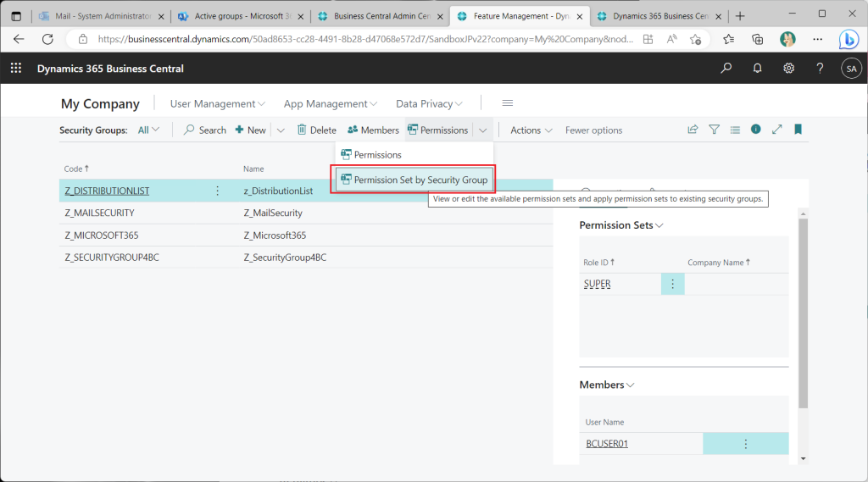The width and height of the screenshot is (868, 482).
Task: Open the notifications bell
Action: (x=757, y=68)
